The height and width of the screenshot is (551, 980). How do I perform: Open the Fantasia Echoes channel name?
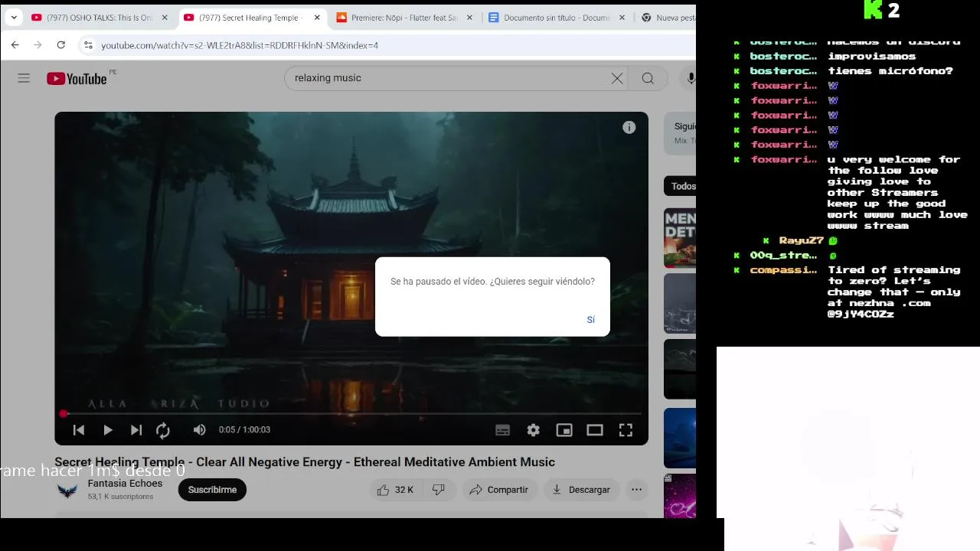[125, 484]
